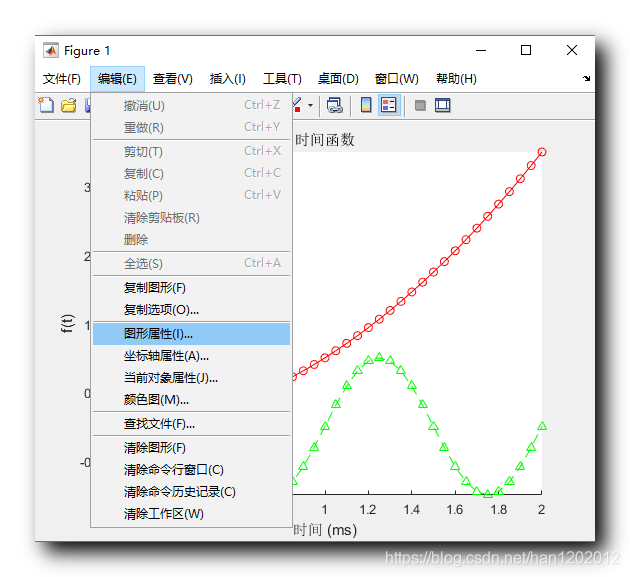Choose 复制图形(F) from the edit menu
The height and width of the screenshot is (577, 630).
coord(191,288)
